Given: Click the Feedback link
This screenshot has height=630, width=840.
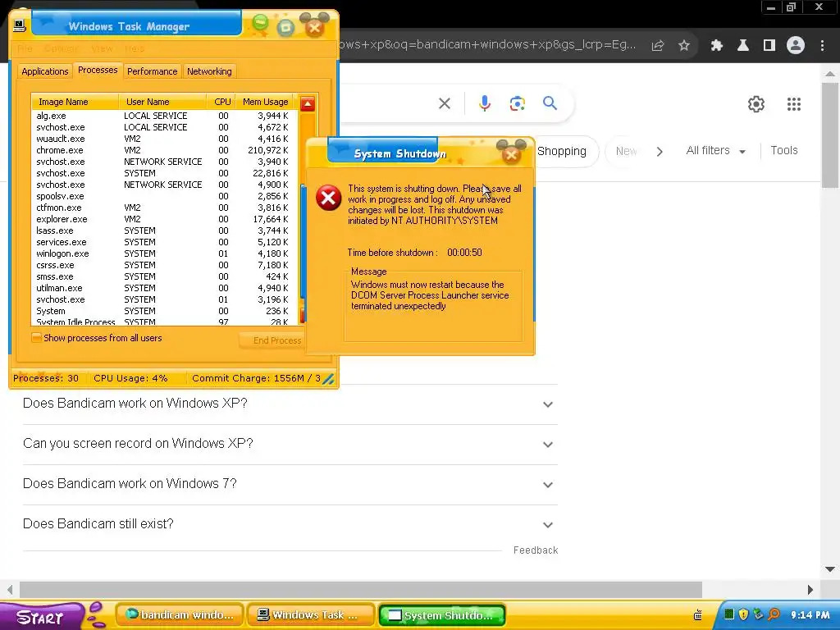Looking at the screenshot, I should (536, 550).
